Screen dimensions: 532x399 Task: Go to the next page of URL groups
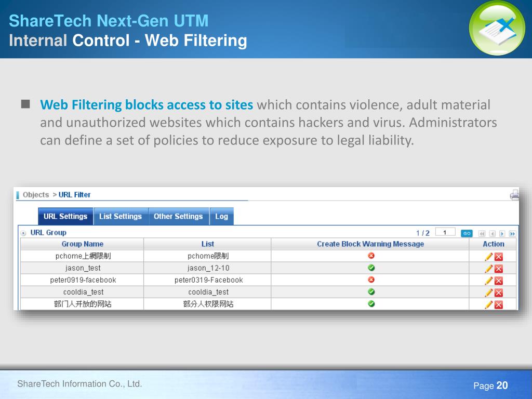(x=502, y=233)
